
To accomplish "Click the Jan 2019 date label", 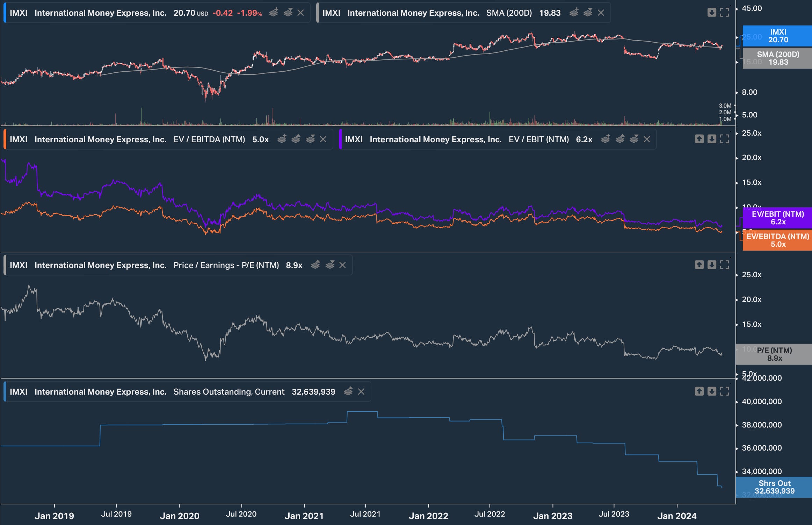I will click(x=54, y=516).
